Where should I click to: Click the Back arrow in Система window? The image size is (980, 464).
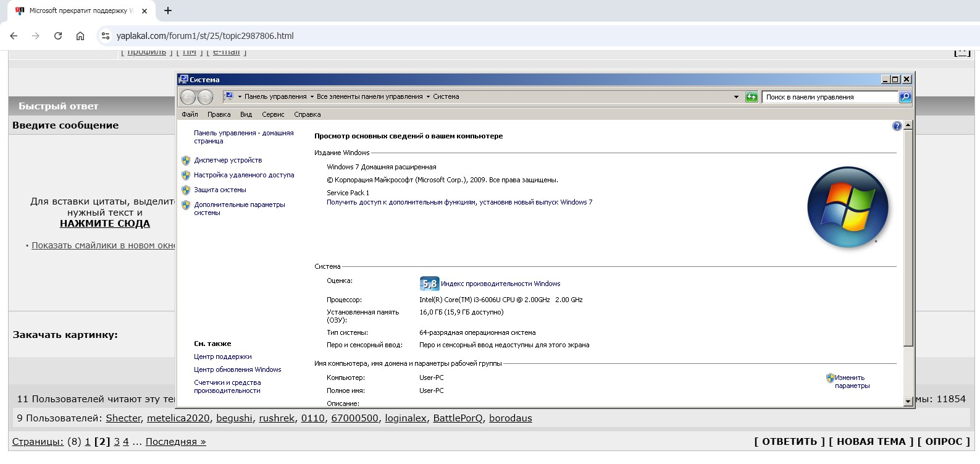[x=188, y=96]
